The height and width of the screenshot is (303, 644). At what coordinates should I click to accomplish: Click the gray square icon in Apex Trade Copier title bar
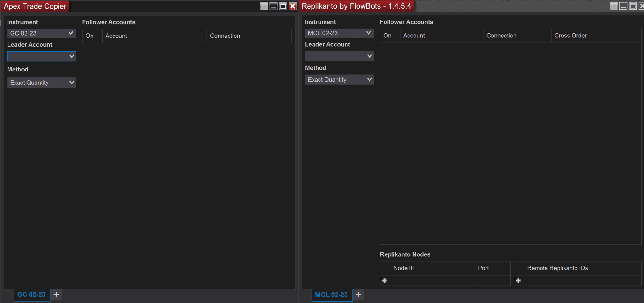click(x=264, y=6)
